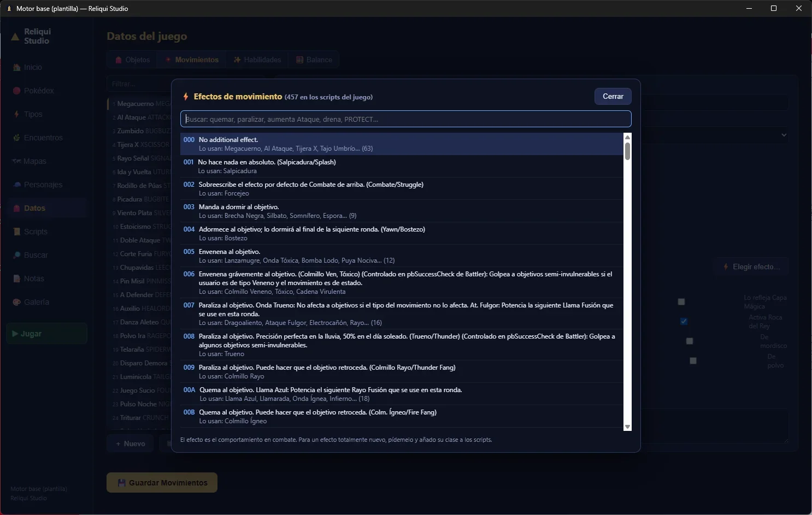Screen dimensions: 812x515
Task: Select Viento Plata in the move list
Action: coord(140,213)
